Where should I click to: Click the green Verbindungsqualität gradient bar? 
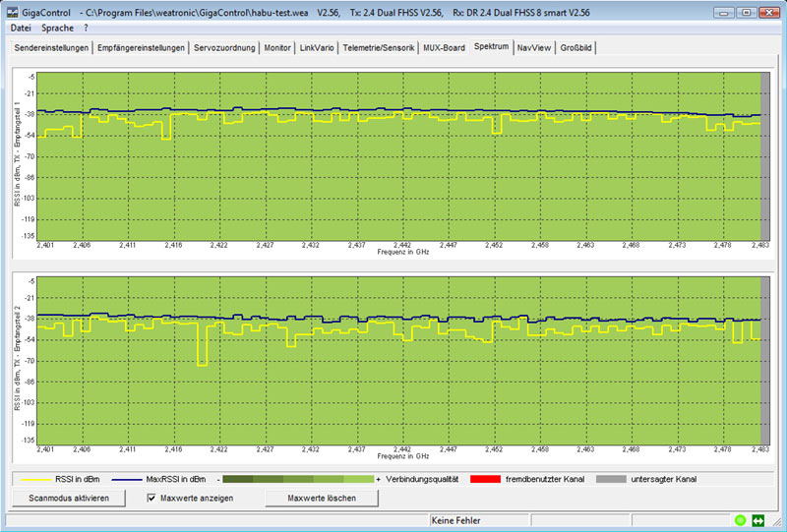(x=298, y=479)
